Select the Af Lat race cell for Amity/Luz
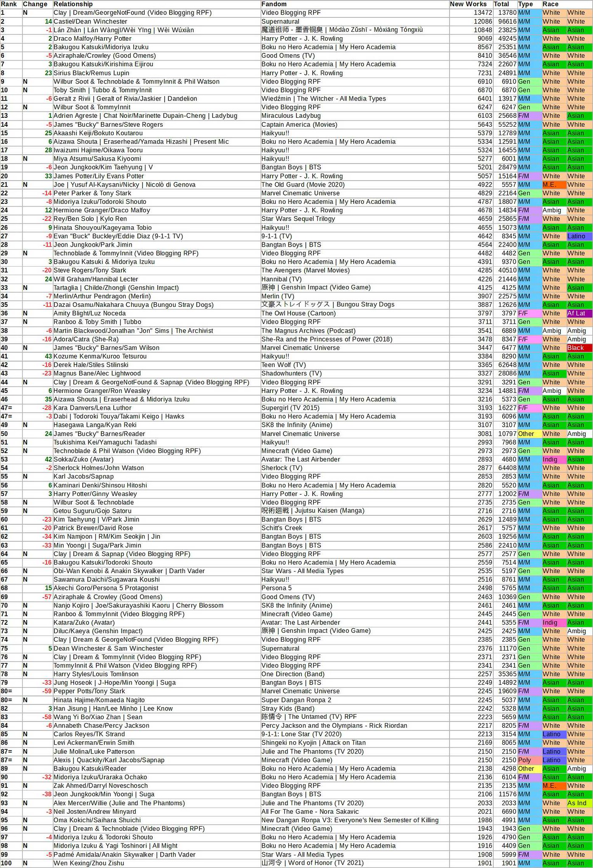This screenshot has width=593, height=868. point(579,314)
